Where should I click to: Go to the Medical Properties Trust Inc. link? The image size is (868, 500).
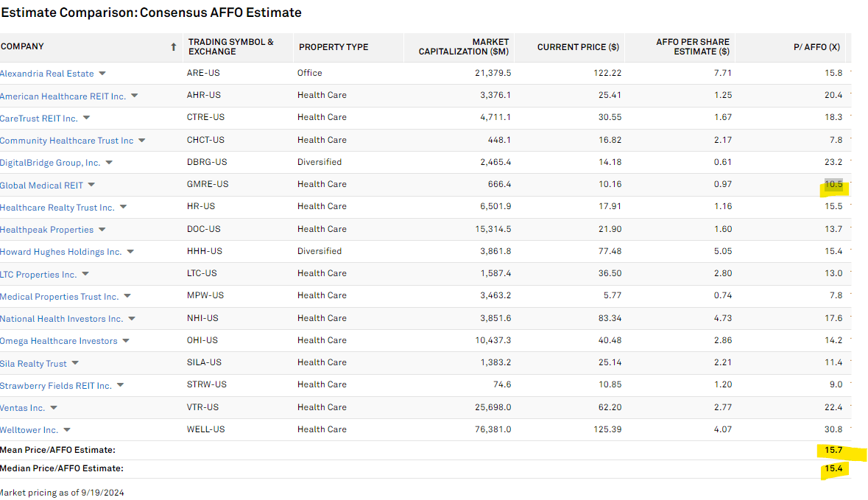[59, 297]
